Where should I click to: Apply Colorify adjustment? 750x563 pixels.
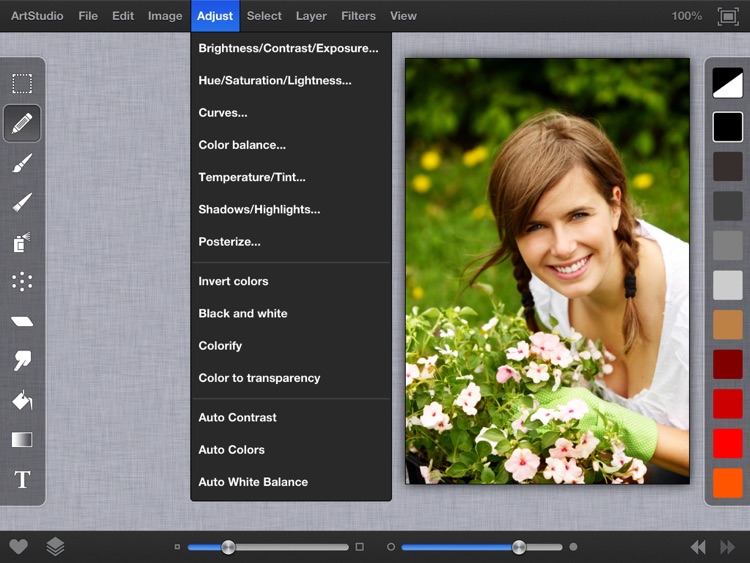[x=291, y=346]
